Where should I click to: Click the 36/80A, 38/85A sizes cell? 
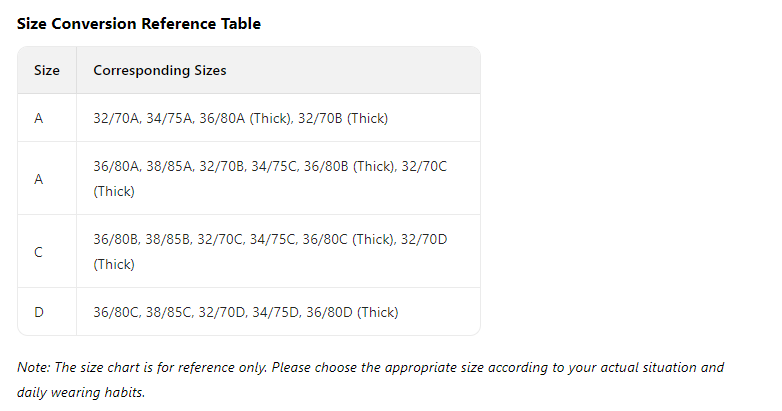coord(278,179)
